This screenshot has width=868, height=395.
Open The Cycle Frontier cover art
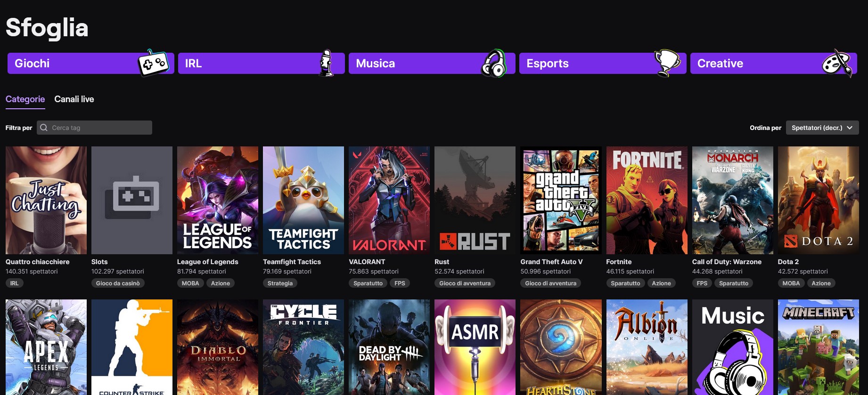point(303,347)
